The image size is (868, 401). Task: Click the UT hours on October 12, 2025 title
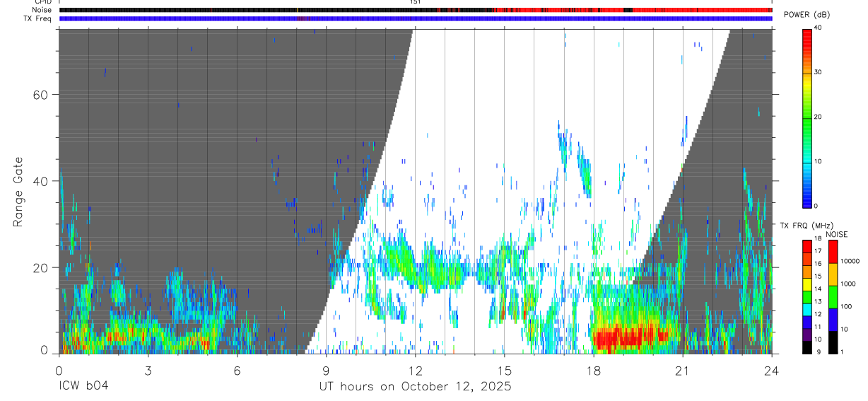click(x=416, y=387)
